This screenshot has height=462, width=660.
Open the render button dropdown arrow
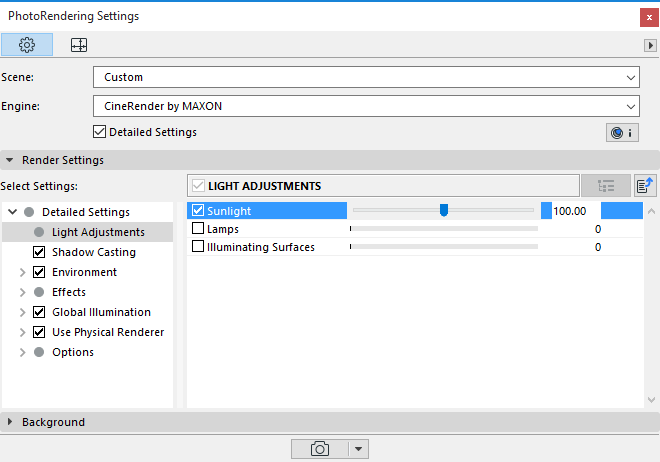click(x=359, y=449)
